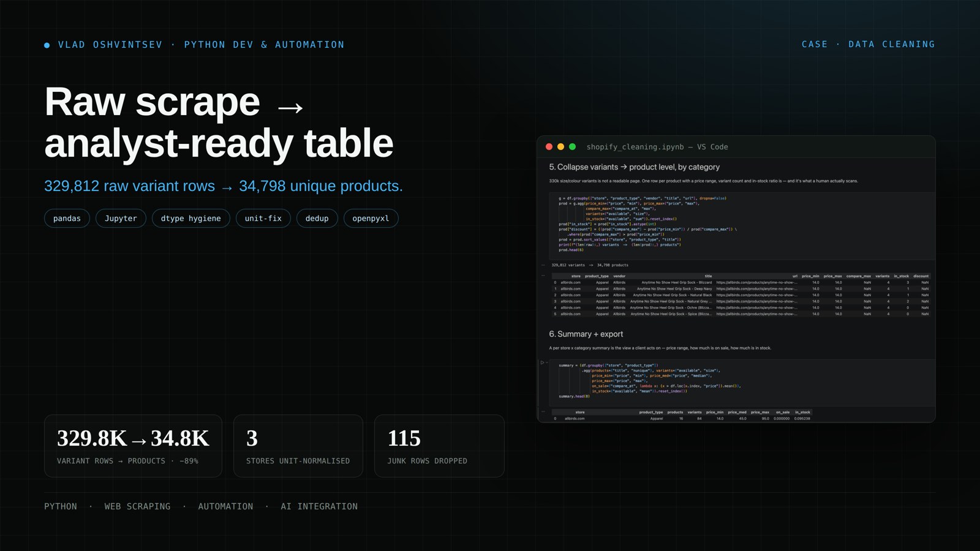Click the 'on_sale' column header in summary table
Viewport: 980px width, 551px height.
(x=783, y=412)
